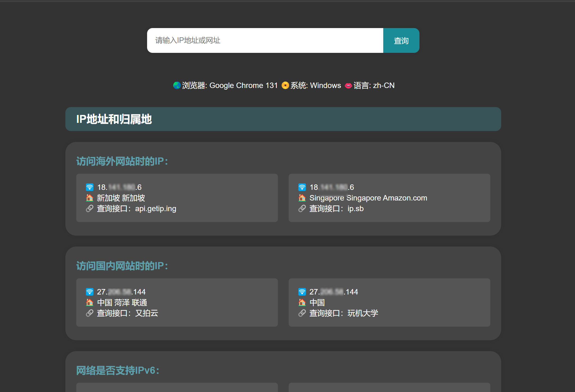Click house icon beside 中国 菏泽 联通
Image resolution: width=575 pixels, height=392 pixels.
(x=90, y=302)
